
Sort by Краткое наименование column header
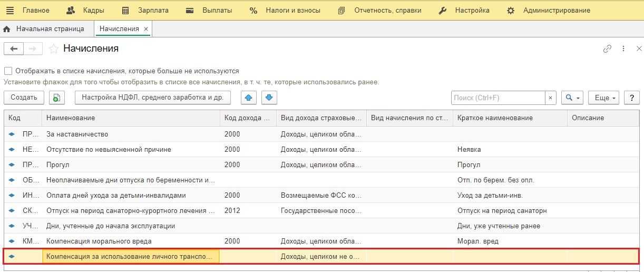[510, 118]
